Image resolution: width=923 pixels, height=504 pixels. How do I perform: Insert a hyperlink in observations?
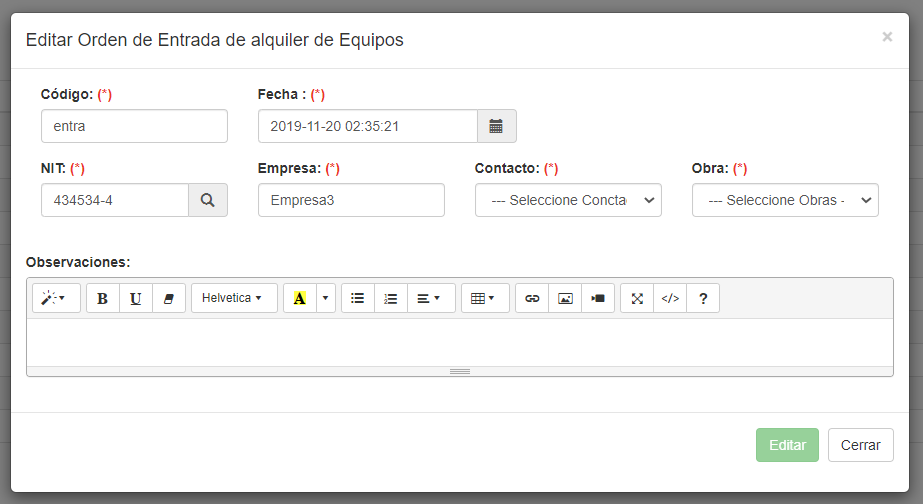[532, 298]
